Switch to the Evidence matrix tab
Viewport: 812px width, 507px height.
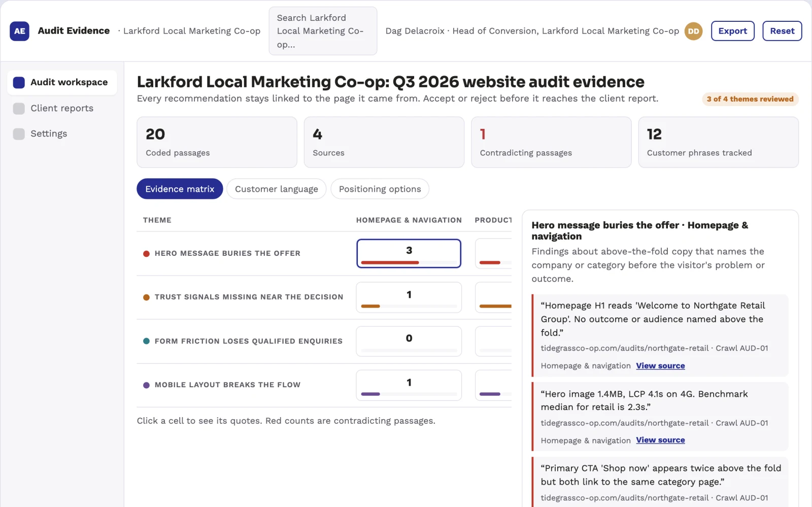[180, 189]
